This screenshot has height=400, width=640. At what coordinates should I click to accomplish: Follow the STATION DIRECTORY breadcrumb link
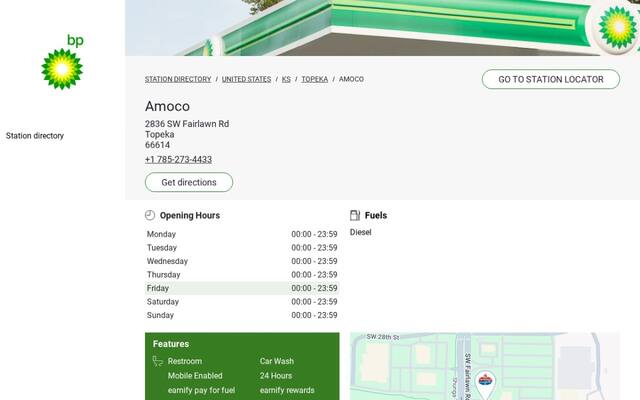[178, 79]
